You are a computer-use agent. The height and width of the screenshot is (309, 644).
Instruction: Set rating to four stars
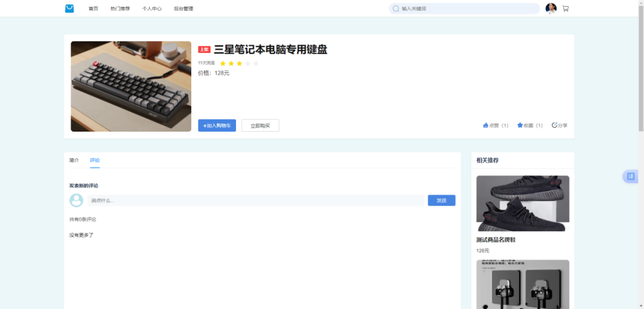pyautogui.click(x=248, y=63)
